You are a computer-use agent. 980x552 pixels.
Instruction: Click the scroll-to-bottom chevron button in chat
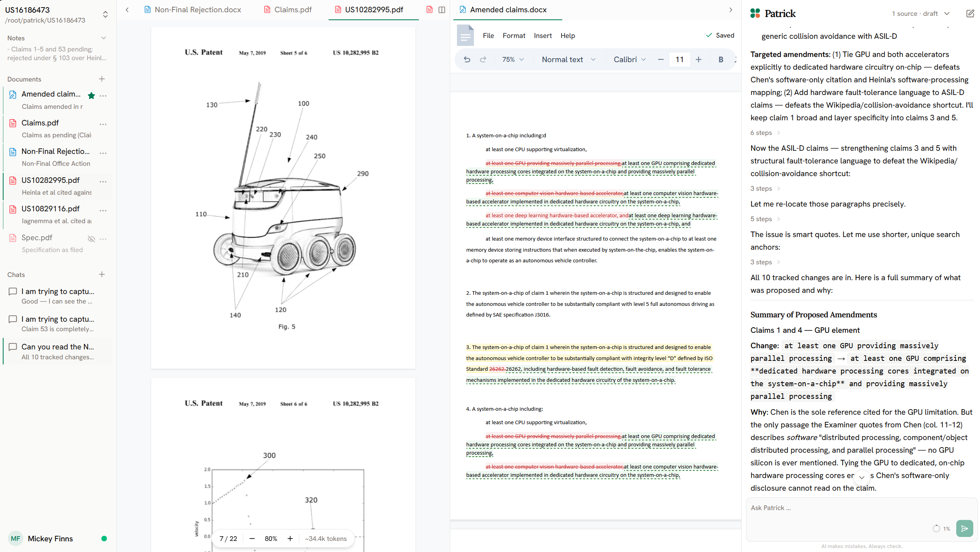[x=862, y=477]
